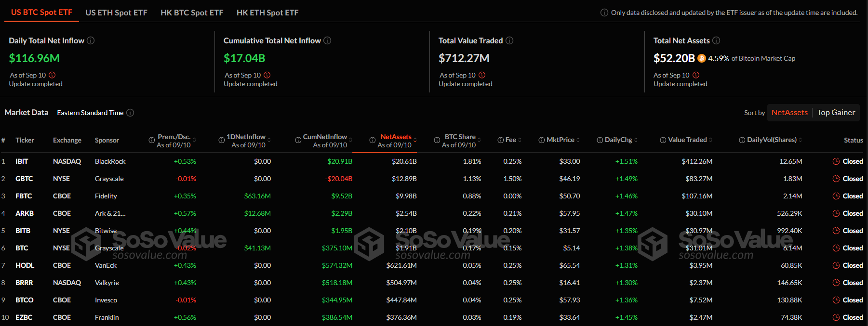Click the Bitcoin coin icon beside $52.20B

tap(702, 58)
